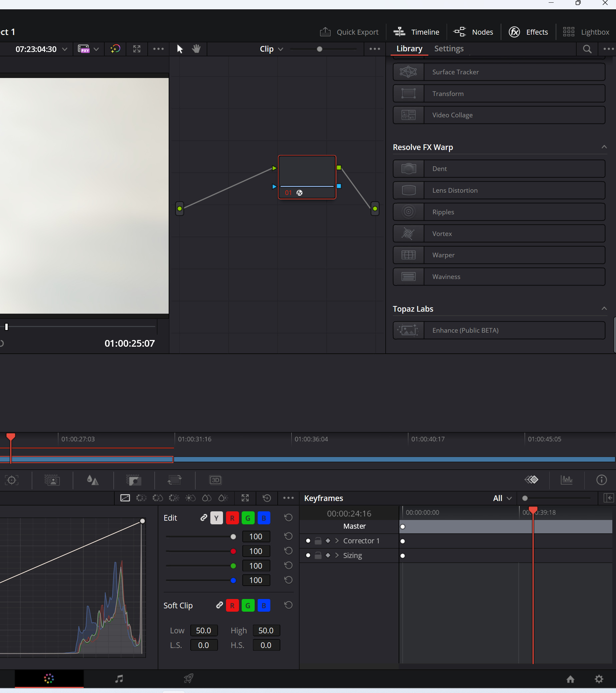Open the Tracker palette icon

(12, 480)
